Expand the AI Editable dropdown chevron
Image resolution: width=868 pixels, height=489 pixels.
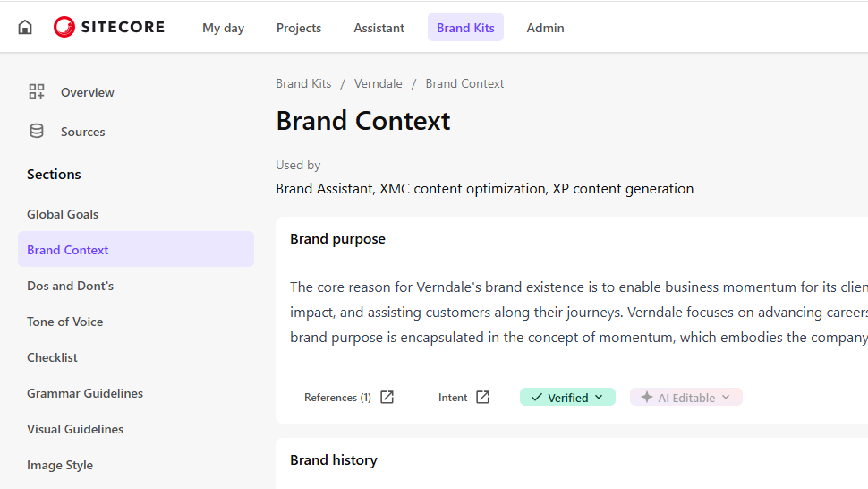click(726, 397)
